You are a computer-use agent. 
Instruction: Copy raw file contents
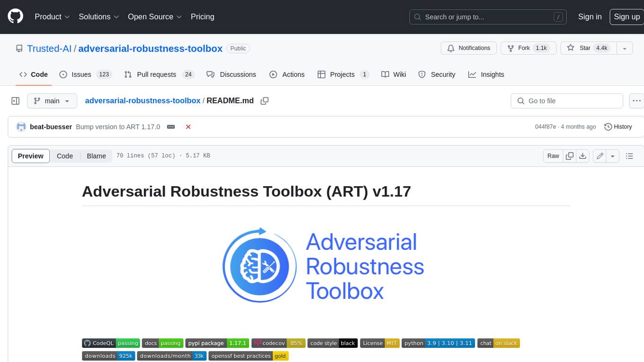(570, 156)
